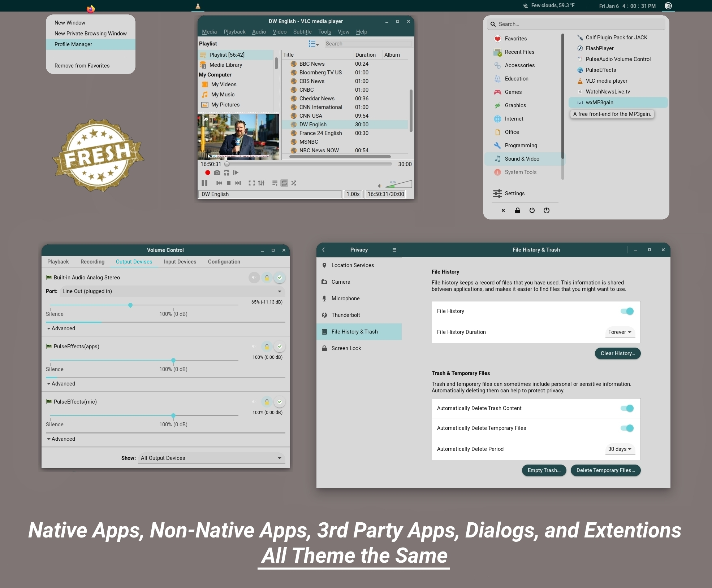
Task: Click the lock screen icon in menu
Action: 518,210
